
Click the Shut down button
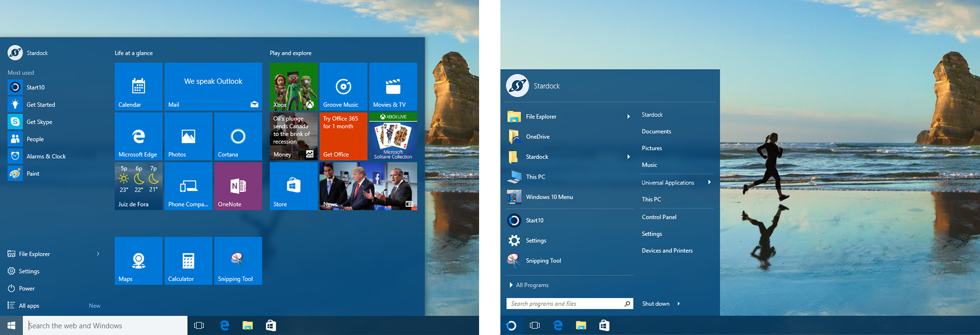tap(655, 304)
